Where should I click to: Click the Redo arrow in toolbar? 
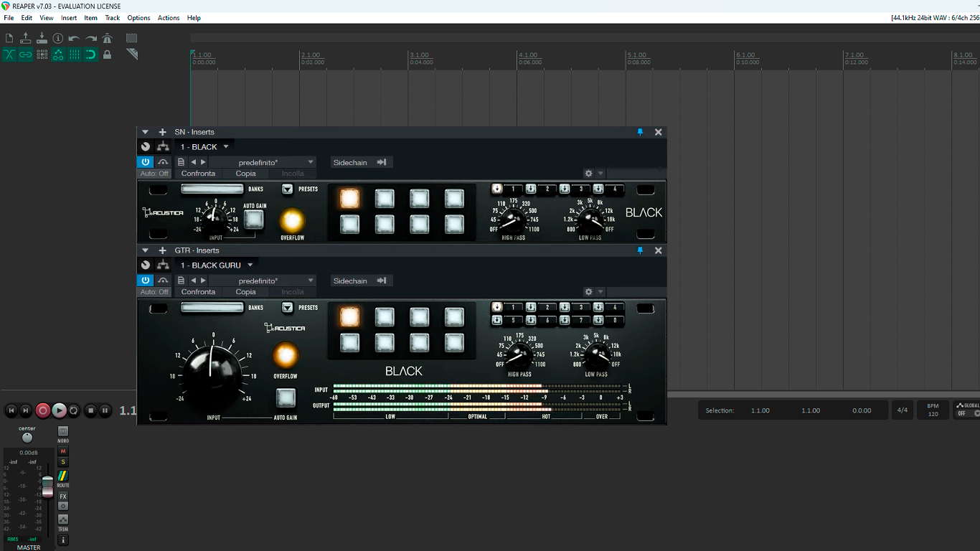point(91,39)
